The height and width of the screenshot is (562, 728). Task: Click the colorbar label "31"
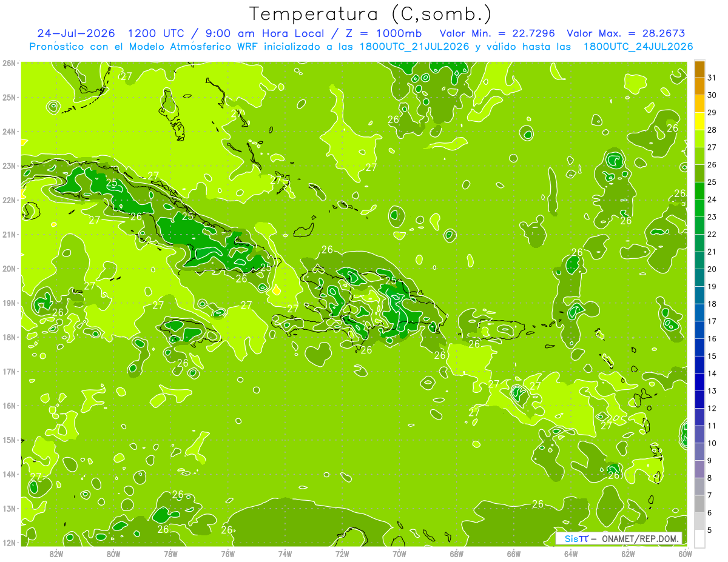tap(712, 78)
